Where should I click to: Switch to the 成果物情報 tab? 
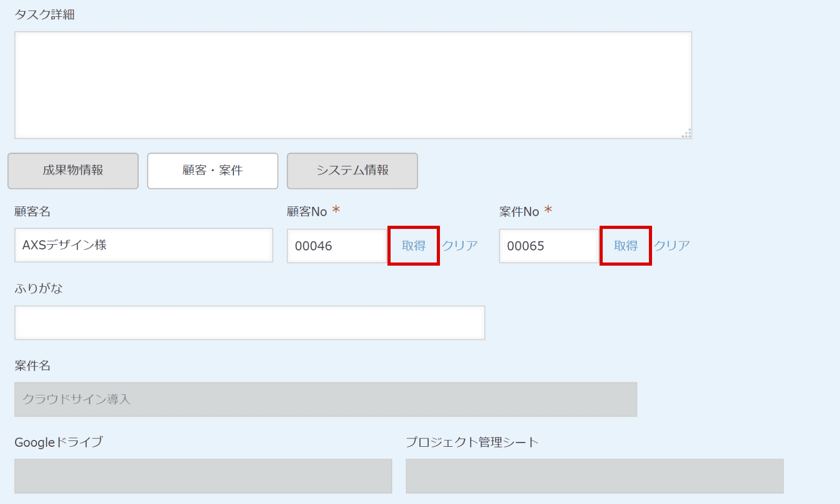click(73, 171)
